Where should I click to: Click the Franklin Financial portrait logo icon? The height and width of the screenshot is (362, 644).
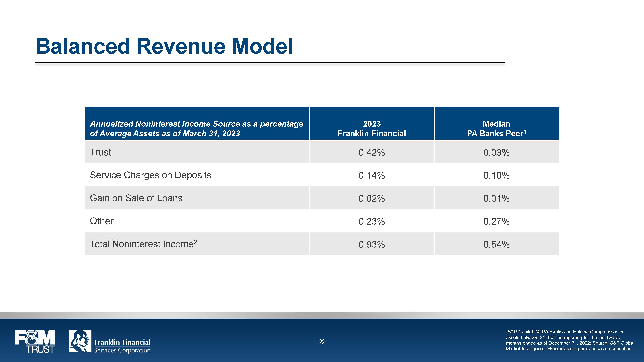click(80, 341)
